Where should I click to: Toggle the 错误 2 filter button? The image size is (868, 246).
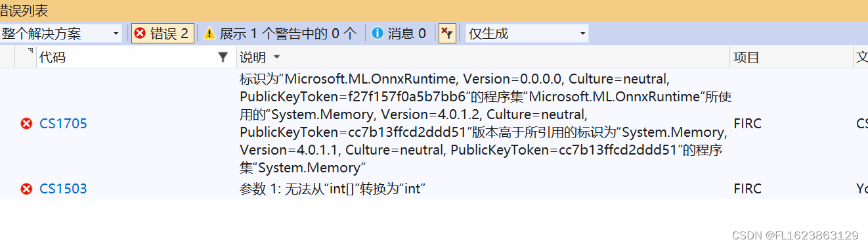pyautogui.click(x=163, y=33)
